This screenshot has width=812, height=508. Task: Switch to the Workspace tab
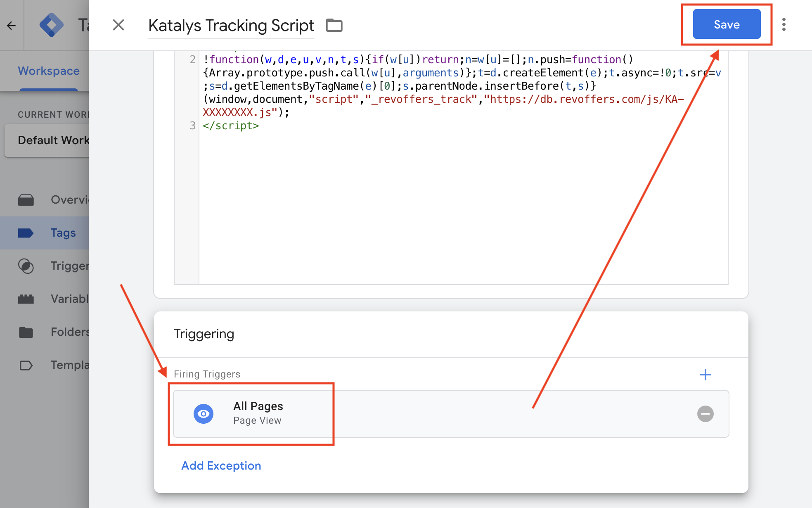(49, 71)
